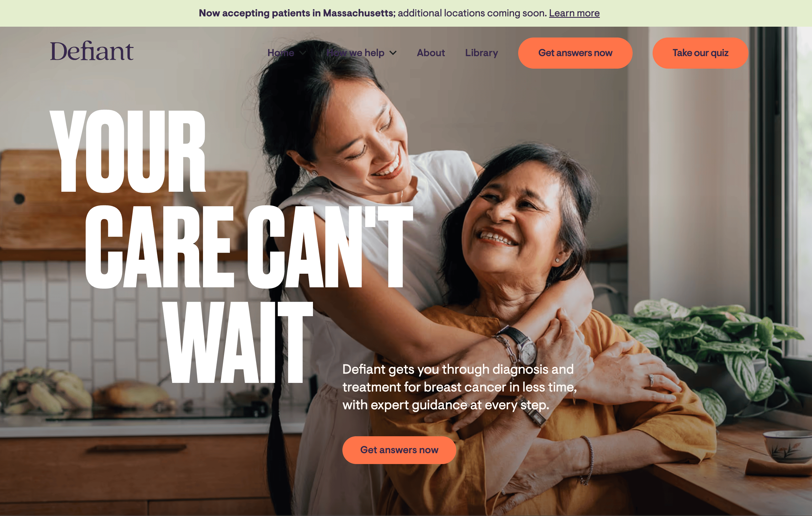Click the CARE CAN'T headline line

[249, 247]
